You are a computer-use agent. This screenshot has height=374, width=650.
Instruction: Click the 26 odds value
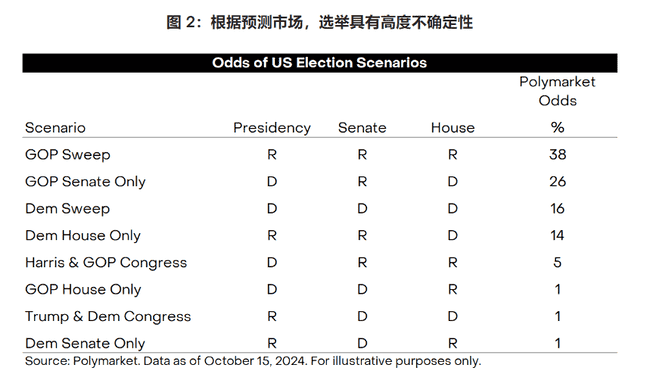(x=558, y=182)
